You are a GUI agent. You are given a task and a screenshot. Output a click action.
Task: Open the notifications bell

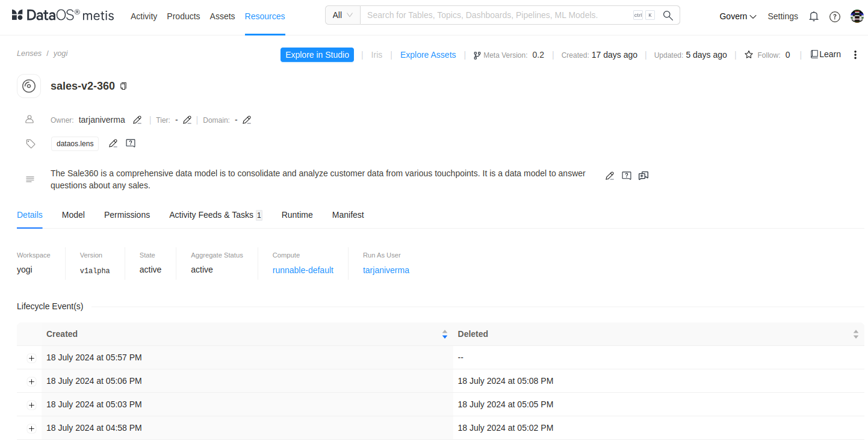pos(814,16)
